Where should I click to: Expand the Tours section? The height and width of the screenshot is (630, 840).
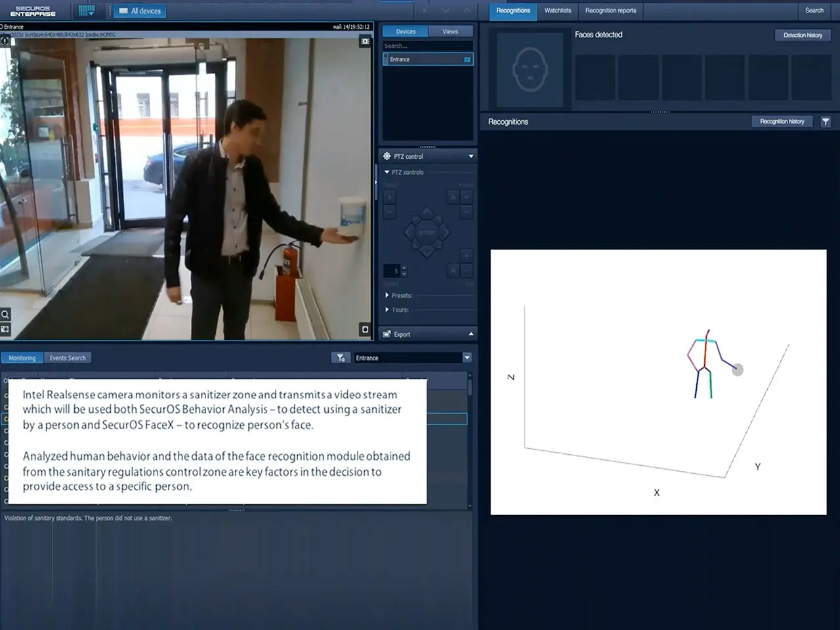(x=387, y=310)
